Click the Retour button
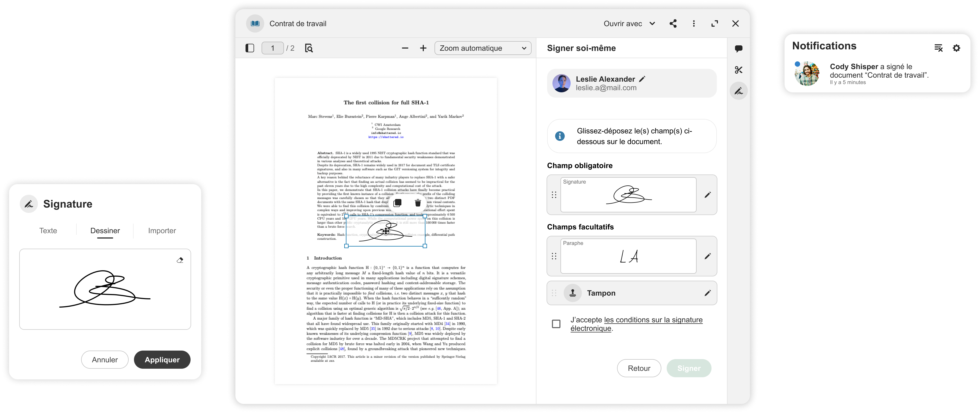 click(639, 368)
